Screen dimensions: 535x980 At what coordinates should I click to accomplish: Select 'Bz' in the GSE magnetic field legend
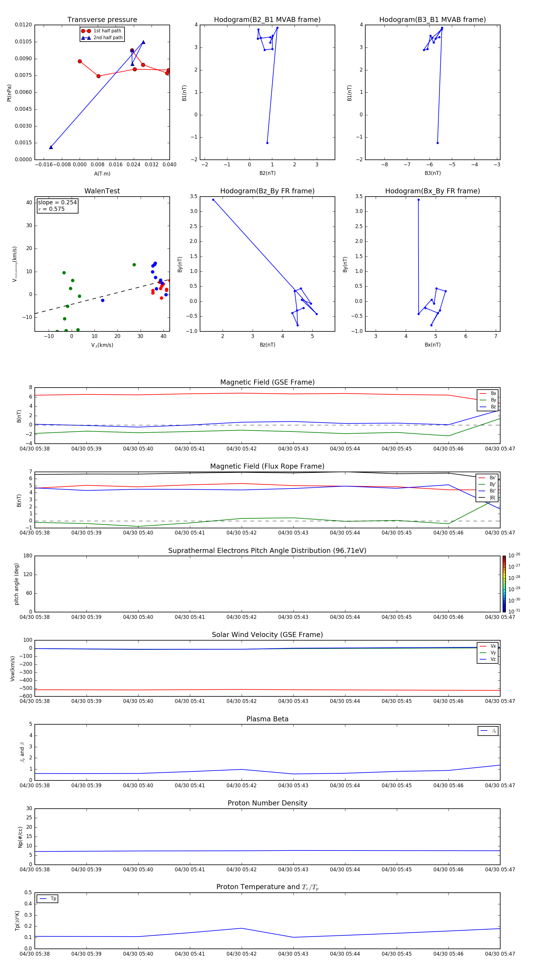point(488,407)
